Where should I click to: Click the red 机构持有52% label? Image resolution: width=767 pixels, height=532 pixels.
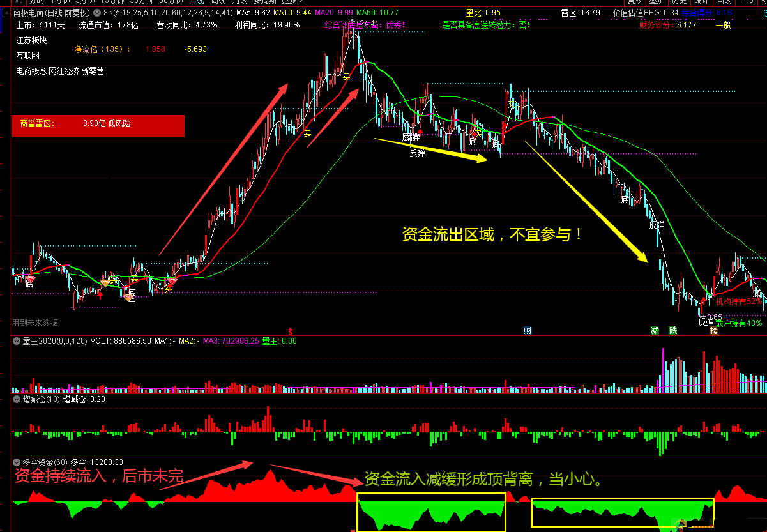(x=739, y=301)
